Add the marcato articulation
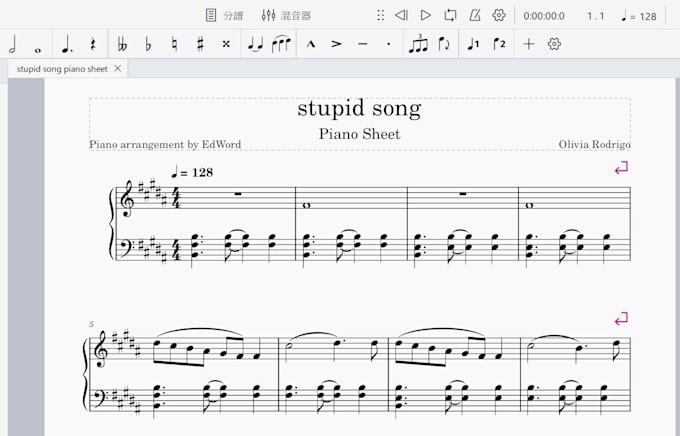 coord(311,44)
